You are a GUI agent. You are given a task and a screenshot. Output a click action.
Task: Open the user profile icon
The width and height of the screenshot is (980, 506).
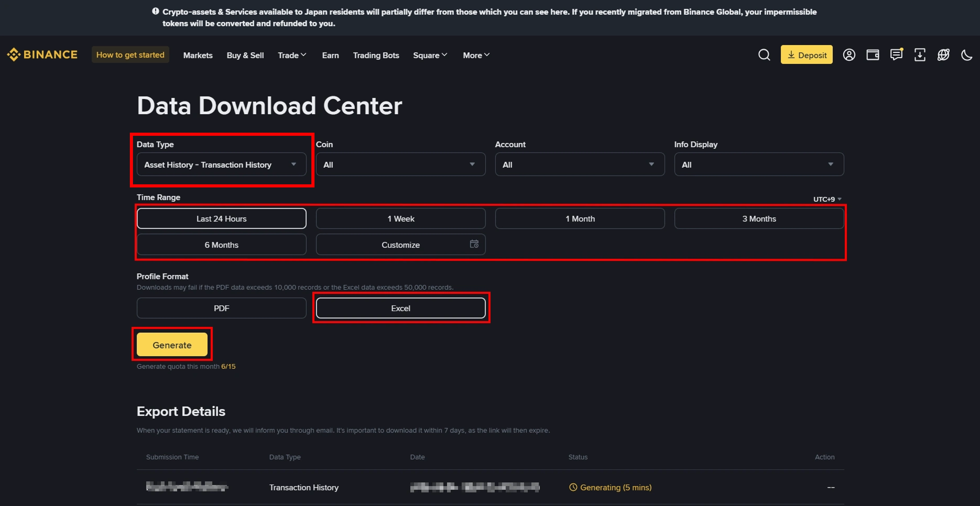click(849, 55)
